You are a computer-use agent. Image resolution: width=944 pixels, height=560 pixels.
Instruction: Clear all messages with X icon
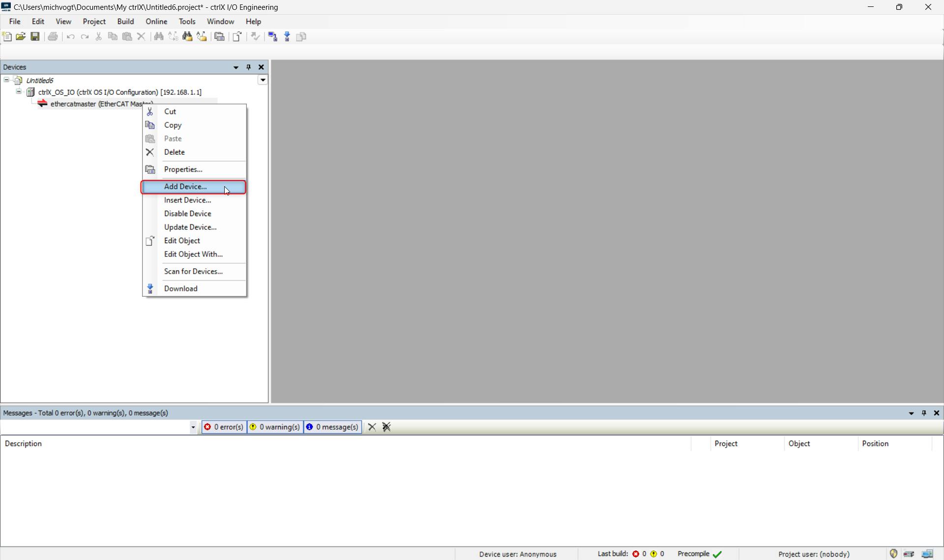(372, 427)
